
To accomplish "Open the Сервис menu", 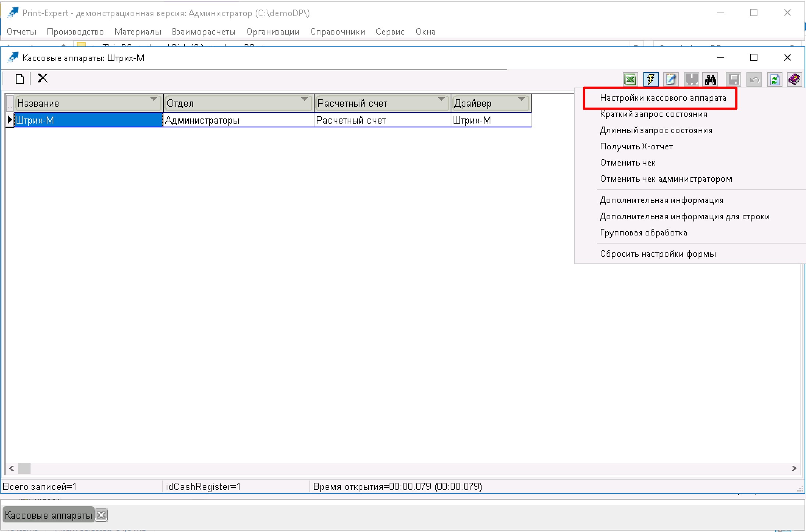I will pyautogui.click(x=390, y=32).
